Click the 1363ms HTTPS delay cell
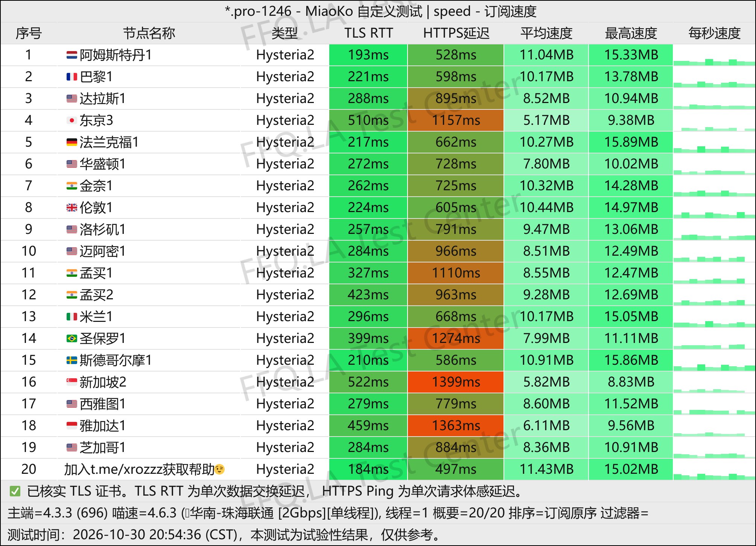 (456, 426)
